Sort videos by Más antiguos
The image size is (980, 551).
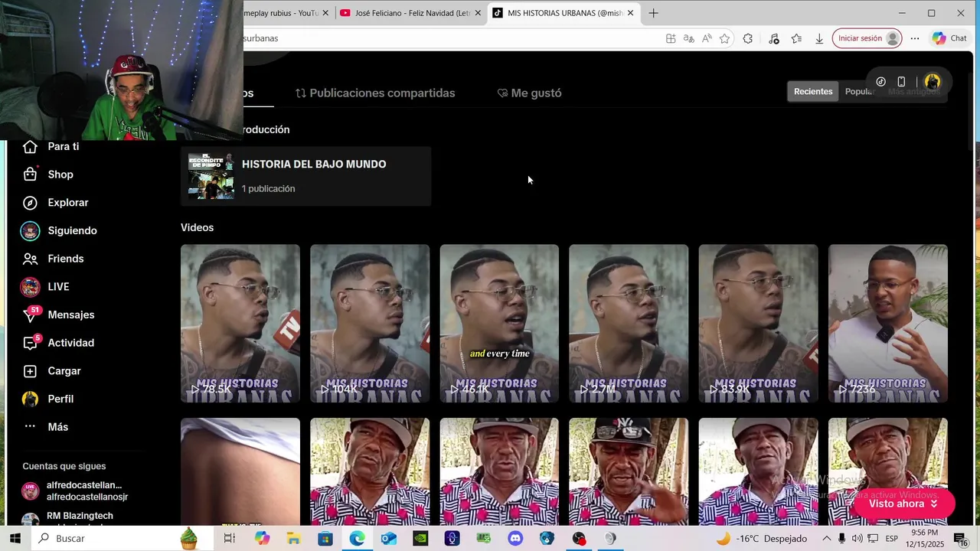914,91
